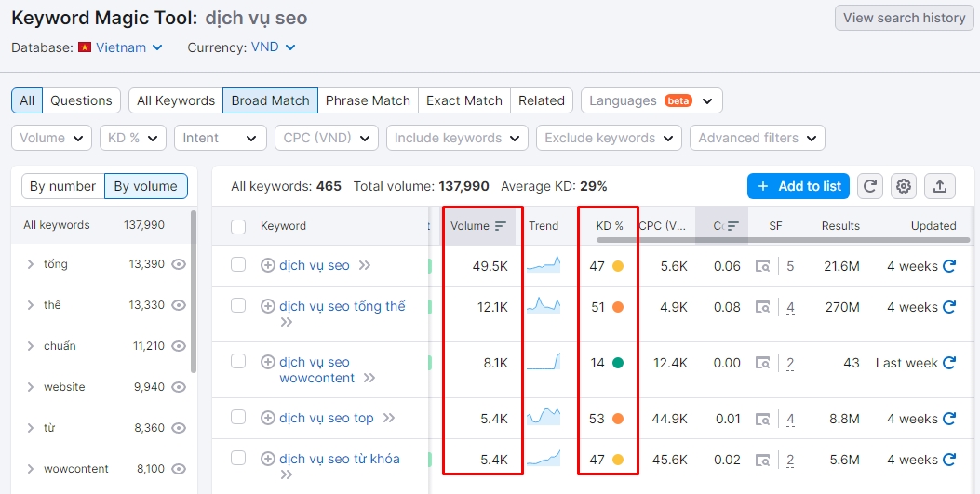Refresh metrics for 'dịch vụ seo top' row
This screenshot has height=494, width=980.
tap(948, 419)
